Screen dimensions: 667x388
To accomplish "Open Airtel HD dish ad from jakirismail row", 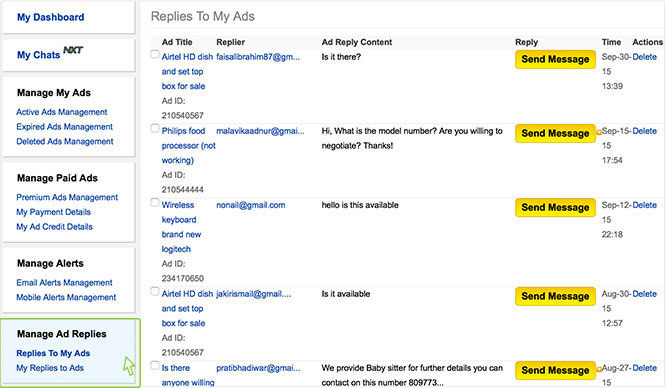I will 187,308.
